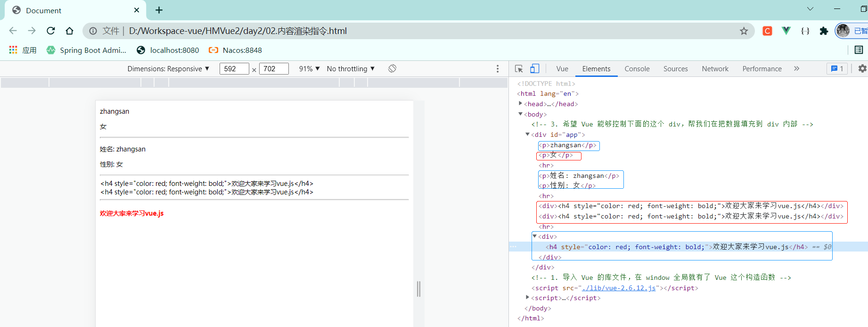Open the vue-2.6.12.js script link
Viewport: 868px width, 327px height.
pyautogui.click(x=619, y=288)
